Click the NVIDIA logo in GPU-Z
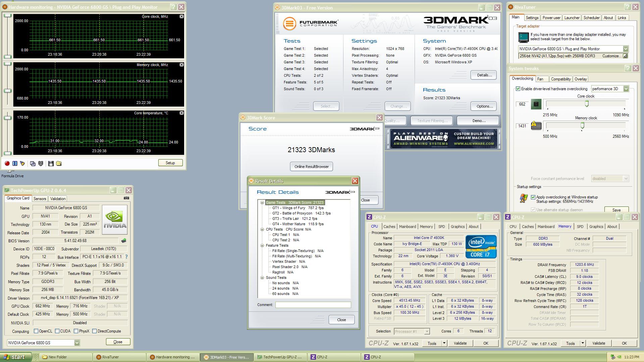 pos(115,220)
